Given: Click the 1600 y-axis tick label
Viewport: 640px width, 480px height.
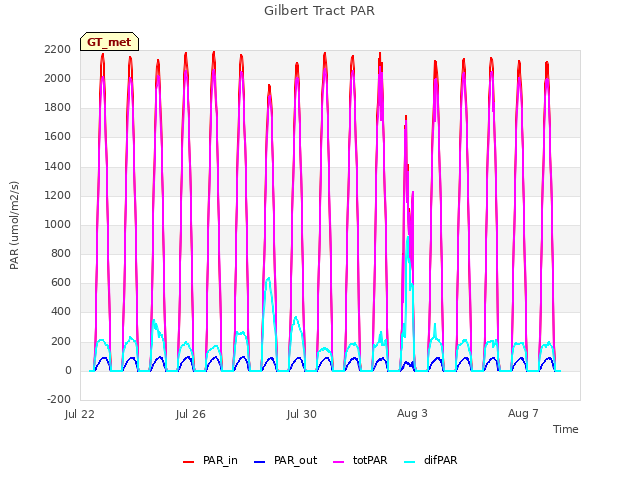Looking at the screenshot, I should (58, 137).
